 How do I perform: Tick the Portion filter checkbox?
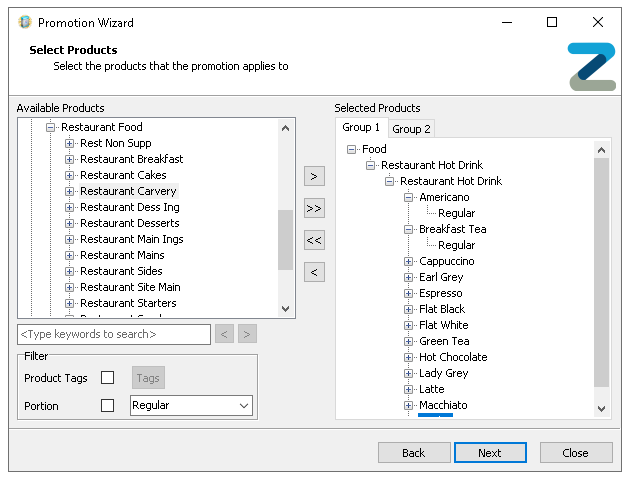click(108, 406)
